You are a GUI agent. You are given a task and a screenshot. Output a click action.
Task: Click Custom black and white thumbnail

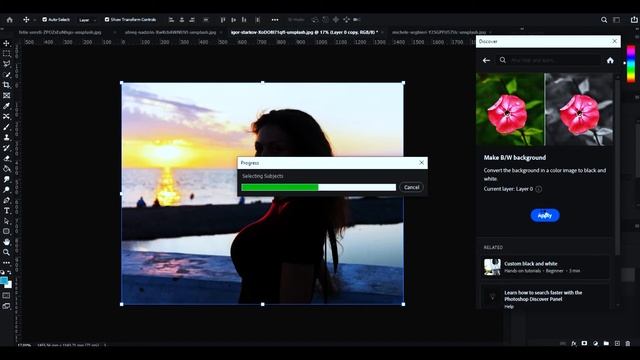pyautogui.click(x=492, y=267)
